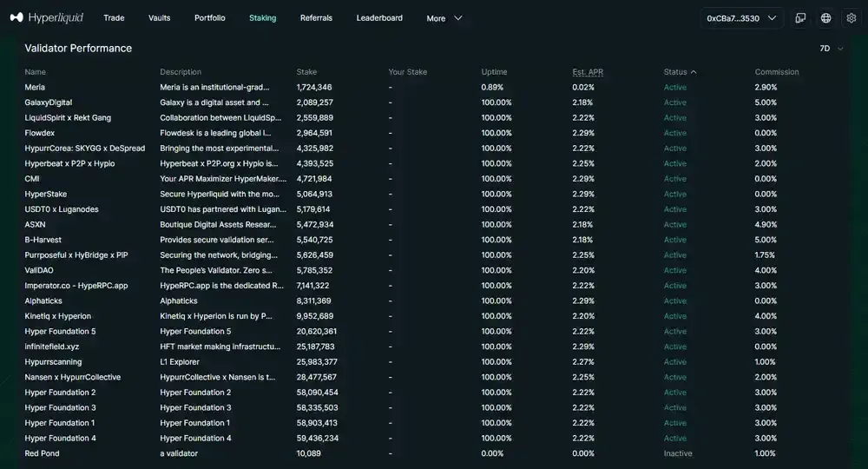Expand the More menu

tap(444, 18)
